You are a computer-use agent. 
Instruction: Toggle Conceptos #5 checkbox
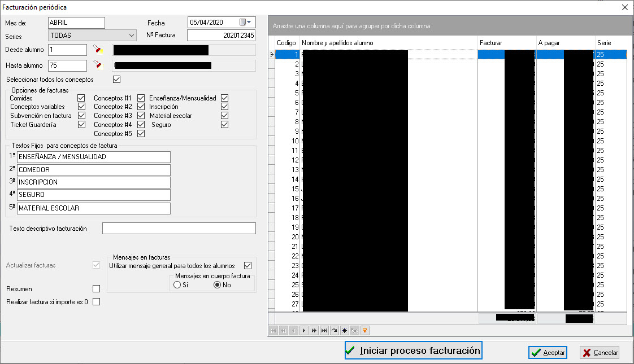click(x=141, y=133)
